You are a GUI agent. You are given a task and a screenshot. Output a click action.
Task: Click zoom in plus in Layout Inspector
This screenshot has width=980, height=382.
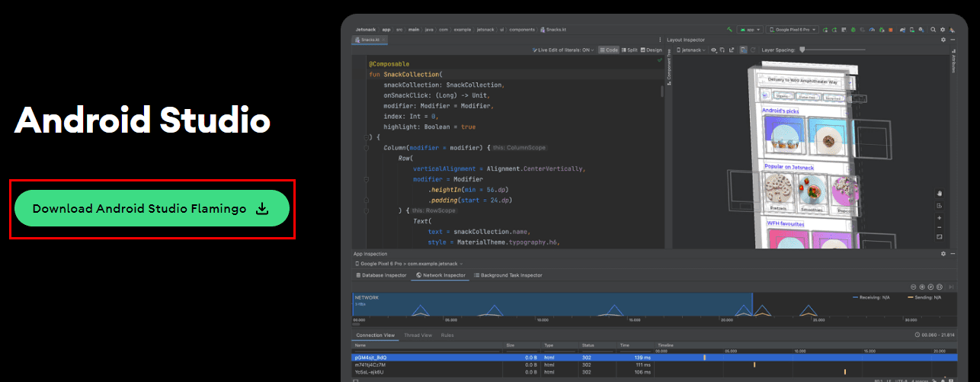939,217
